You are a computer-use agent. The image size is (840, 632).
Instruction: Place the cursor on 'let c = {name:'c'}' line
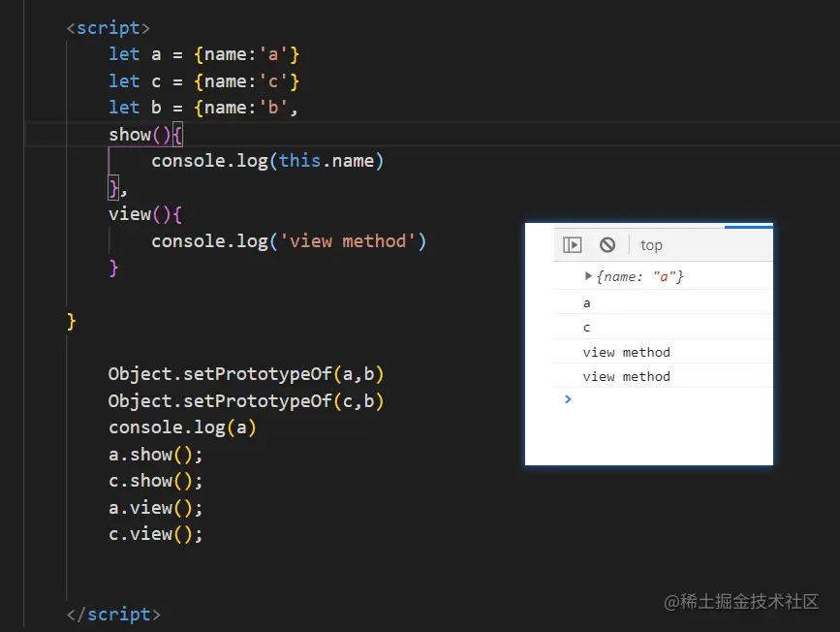point(203,81)
